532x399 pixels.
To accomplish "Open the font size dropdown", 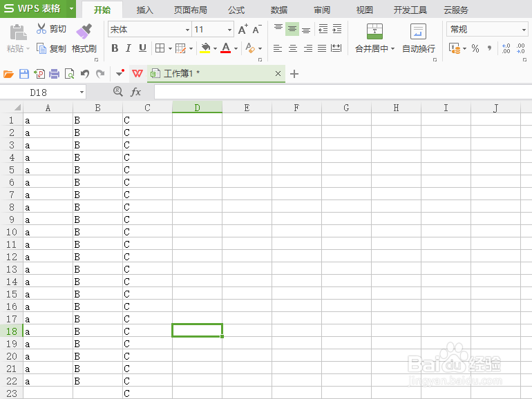I will [229, 30].
